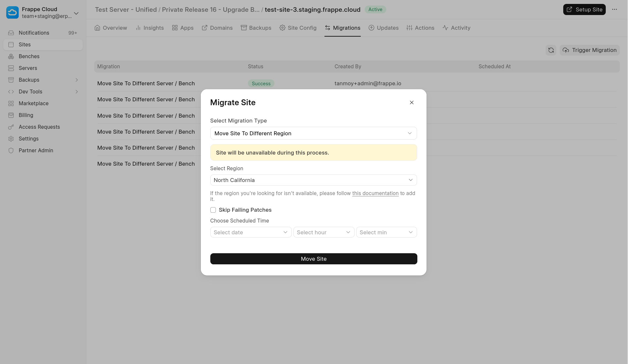This screenshot has height=364, width=628.
Task: Click the Move Site button
Action: click(313, 259)
